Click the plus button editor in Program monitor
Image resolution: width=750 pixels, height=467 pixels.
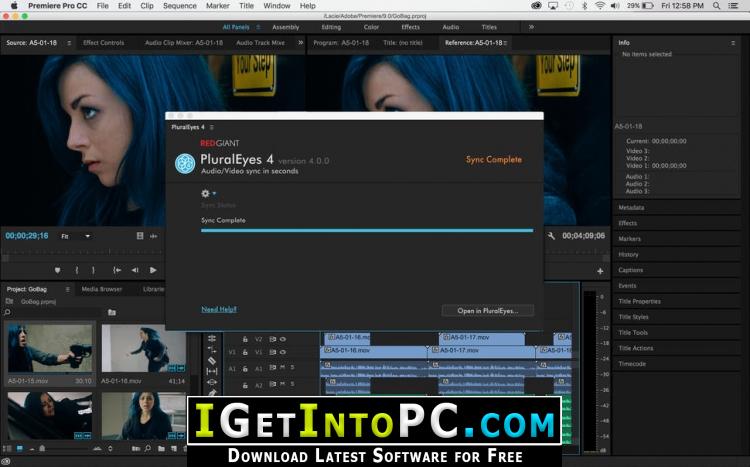(600, 271)
